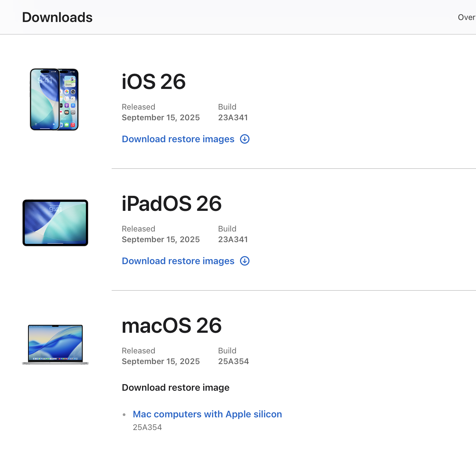This screenshot has height=451, width=476.
Task: Click the iPhone thumbnail for iOS 26
Action: pos(54,99)
